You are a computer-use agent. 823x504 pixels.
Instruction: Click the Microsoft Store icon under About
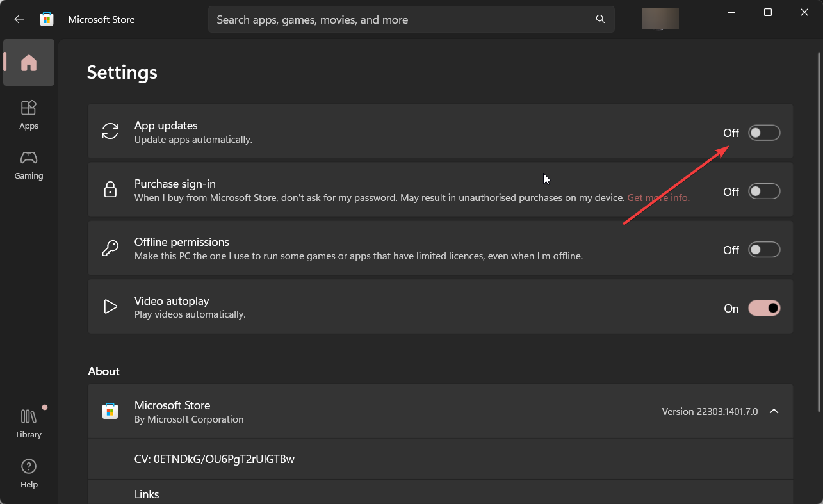[x=110, y=411]
